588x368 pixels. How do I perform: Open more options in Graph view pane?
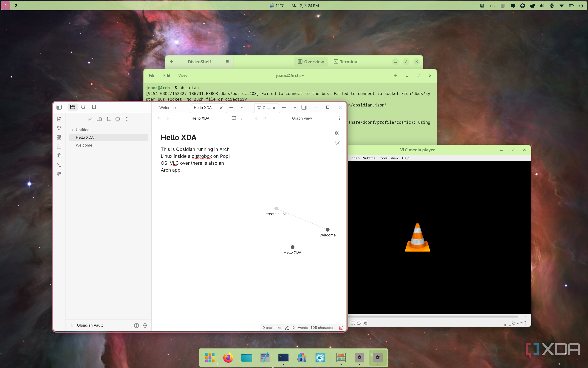tap(339, 118)
